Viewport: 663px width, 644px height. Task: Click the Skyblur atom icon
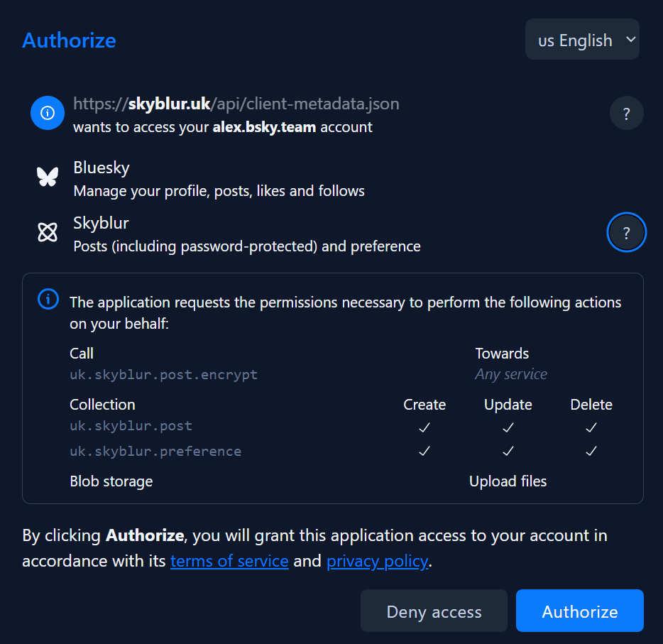click(48, 232)
